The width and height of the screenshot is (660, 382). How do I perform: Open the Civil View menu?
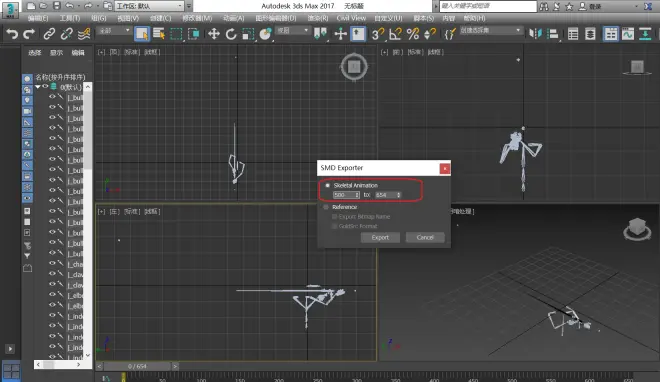pos(351,18)
